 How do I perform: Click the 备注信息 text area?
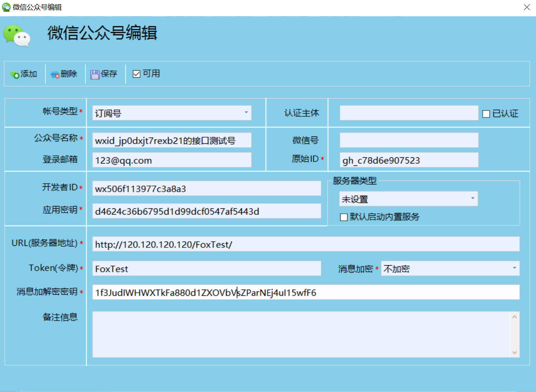pyautogui.click(x=301, y=334)
